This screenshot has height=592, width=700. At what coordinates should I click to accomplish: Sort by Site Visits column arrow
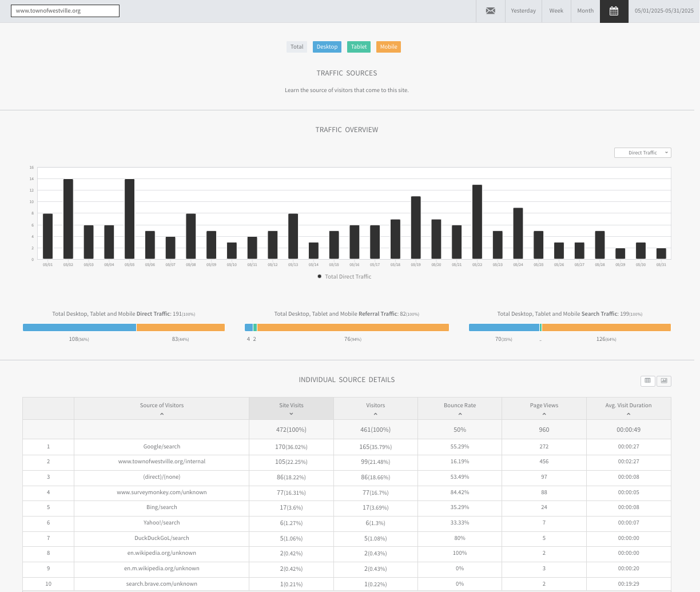click(x=291, y=414)
